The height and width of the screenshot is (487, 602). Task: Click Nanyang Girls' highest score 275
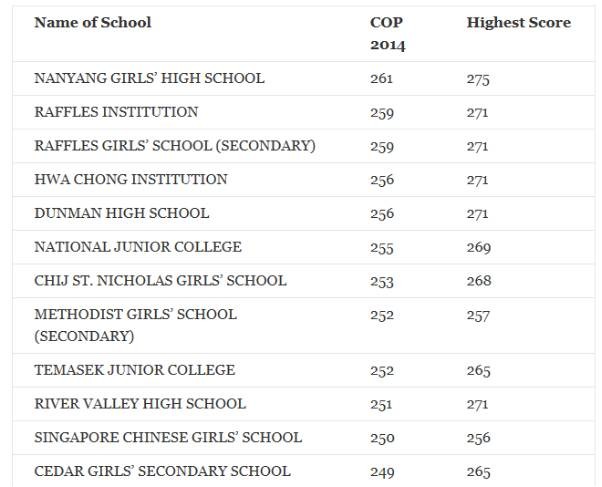[x=478, y=78]
